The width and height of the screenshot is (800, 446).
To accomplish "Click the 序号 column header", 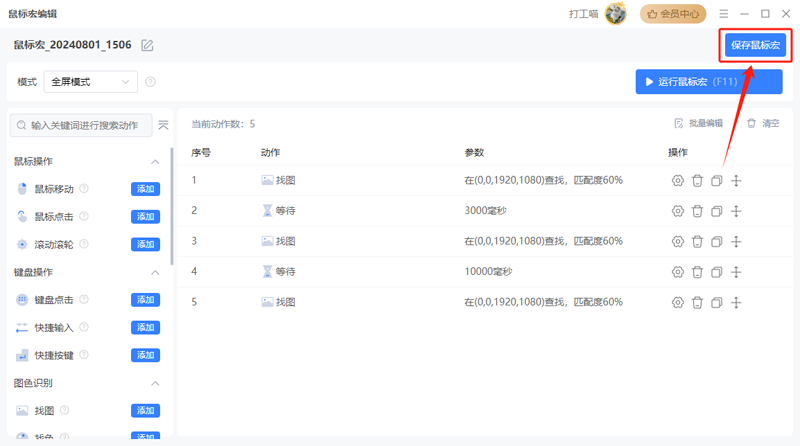I will point(201,153).
